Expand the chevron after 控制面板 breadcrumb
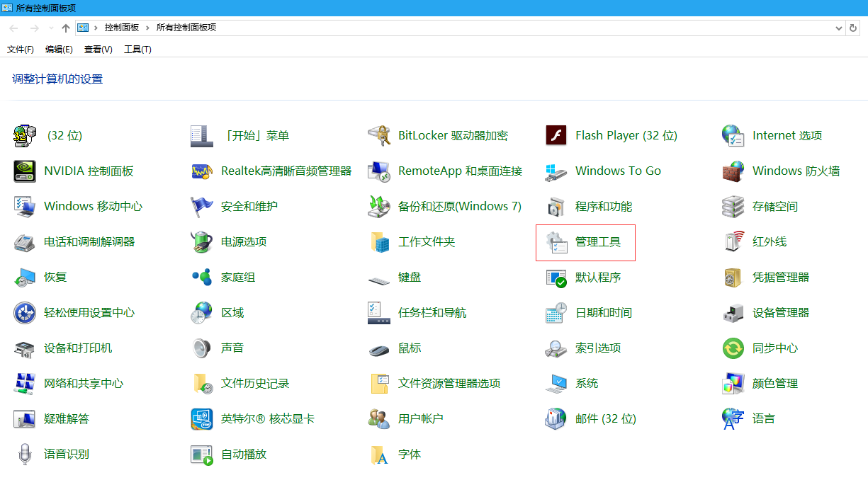Image resolution: width=868 pixels, height=480 pixels. [148, 28]
